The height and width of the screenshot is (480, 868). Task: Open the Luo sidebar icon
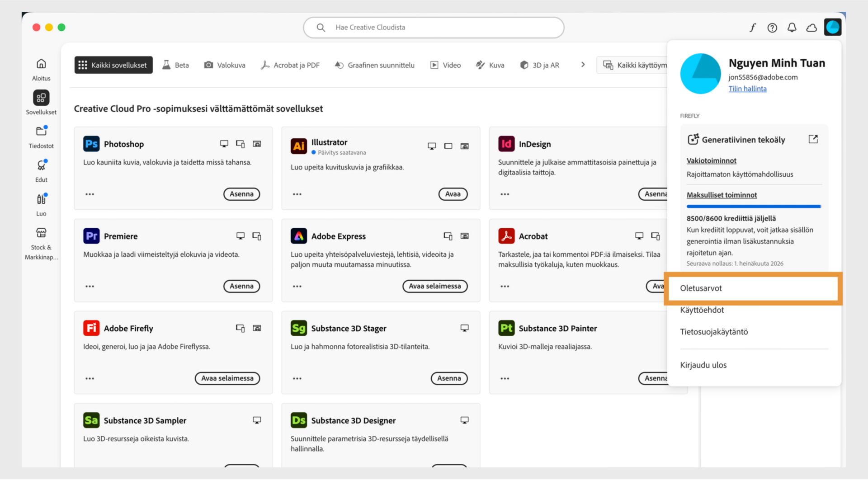click(41, 199)
